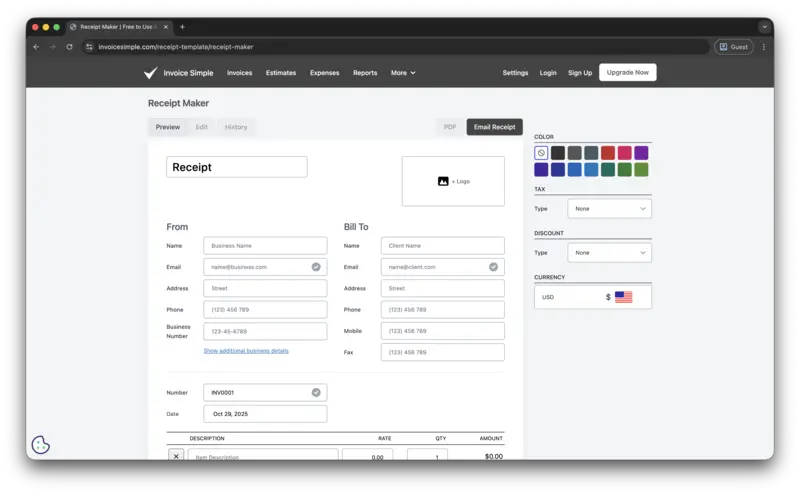Screen dimensions: 800x494
Task: Remove the line item with the X button
Action: [176, 456]
